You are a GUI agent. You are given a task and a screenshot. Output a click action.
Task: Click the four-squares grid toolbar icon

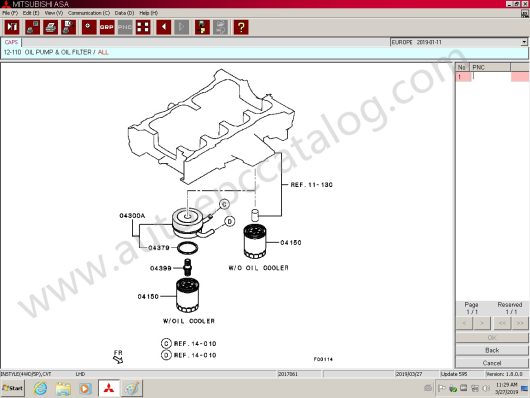(143, 27)
